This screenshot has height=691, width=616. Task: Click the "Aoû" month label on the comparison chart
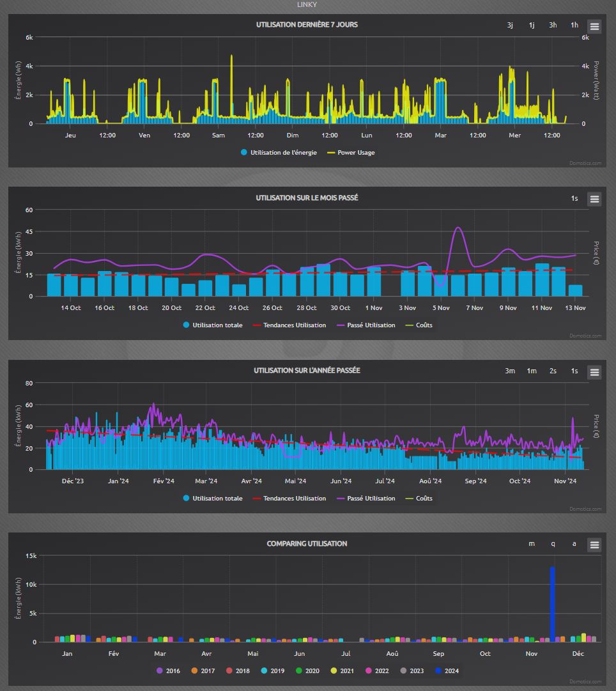click(392, 653)
